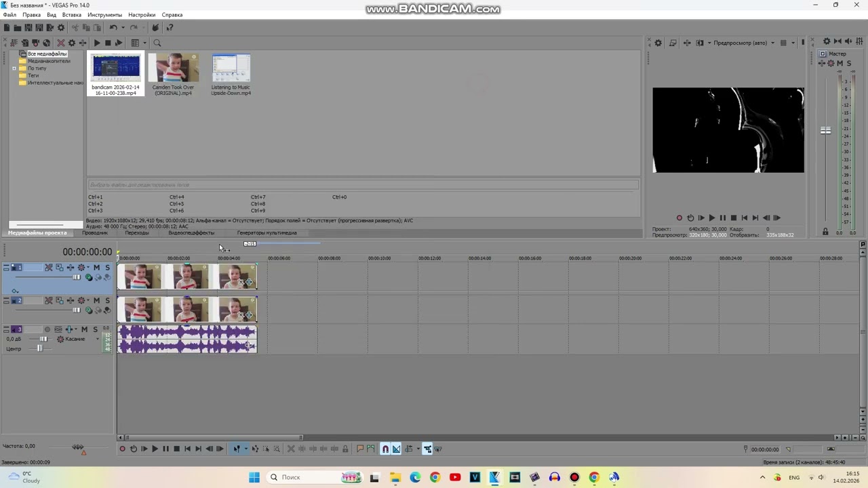Open track motion on video track 1
Image resolution: width=868 pixels, height=488 pixels.
60,267
